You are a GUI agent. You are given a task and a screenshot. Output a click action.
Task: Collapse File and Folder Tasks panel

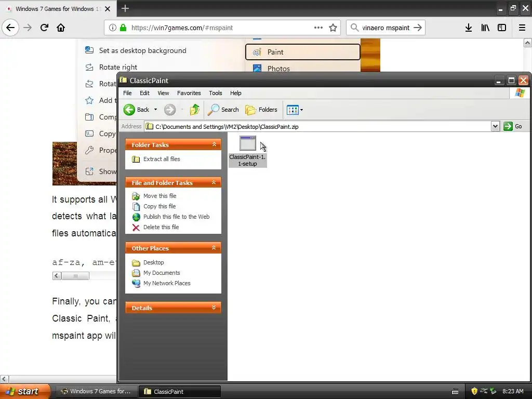[214, 182]
